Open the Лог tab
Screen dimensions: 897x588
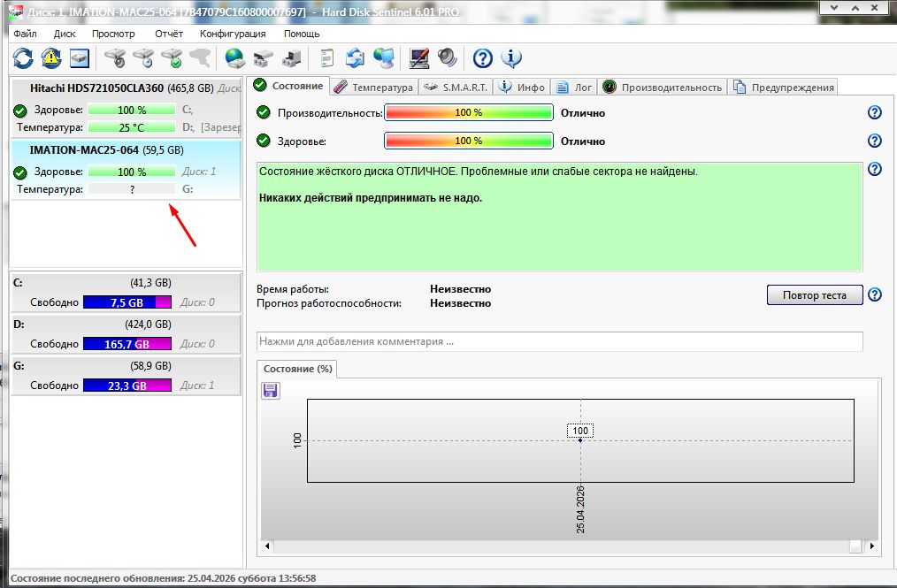point(574,87)
